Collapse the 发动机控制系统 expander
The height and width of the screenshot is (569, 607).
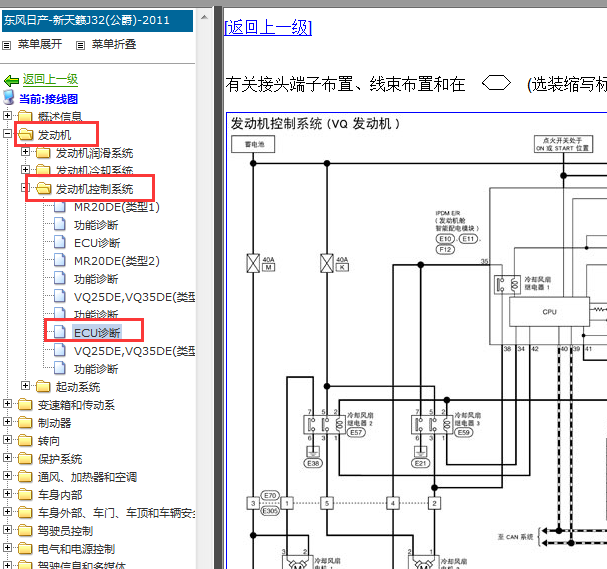(24, 188)
